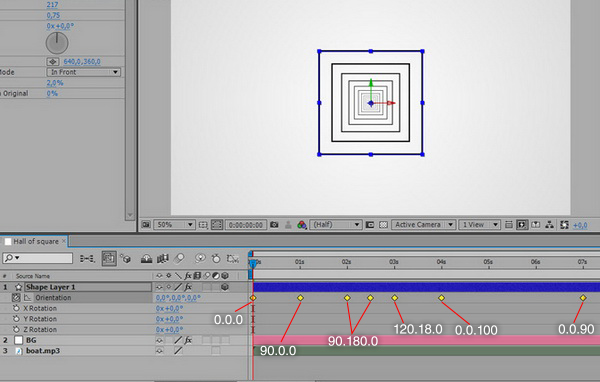600x382 pixels.
Task: Click the Timeline button in viewer bar
Action: click(536, 225)
